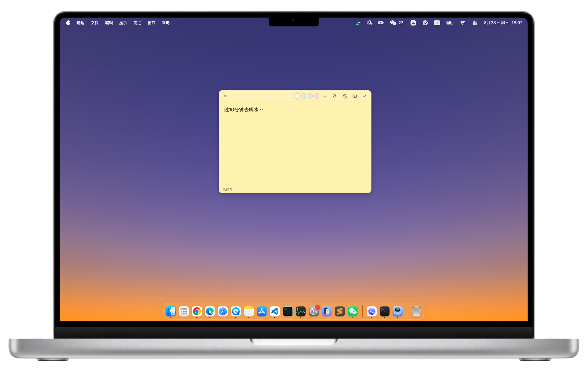
Task: Open the 前往 menu
Action: coord(137,23)
